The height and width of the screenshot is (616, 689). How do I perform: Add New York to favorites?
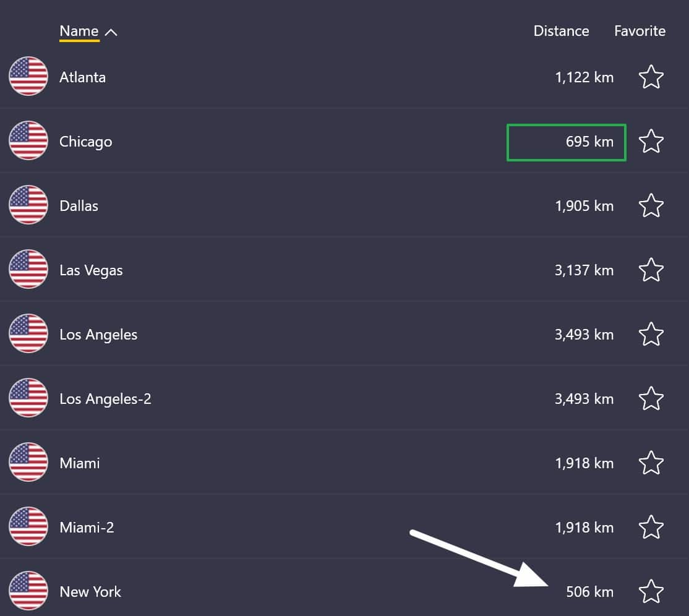tap(651, 591)
